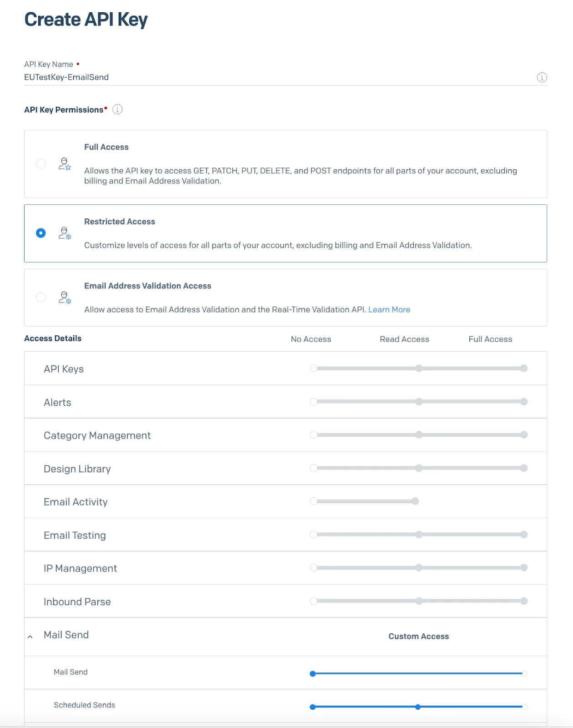Click the Design Library row label

[77, 469]
